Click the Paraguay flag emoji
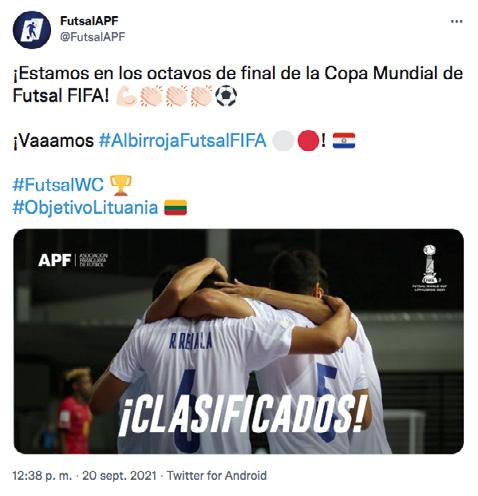 (x=344, y=140)
